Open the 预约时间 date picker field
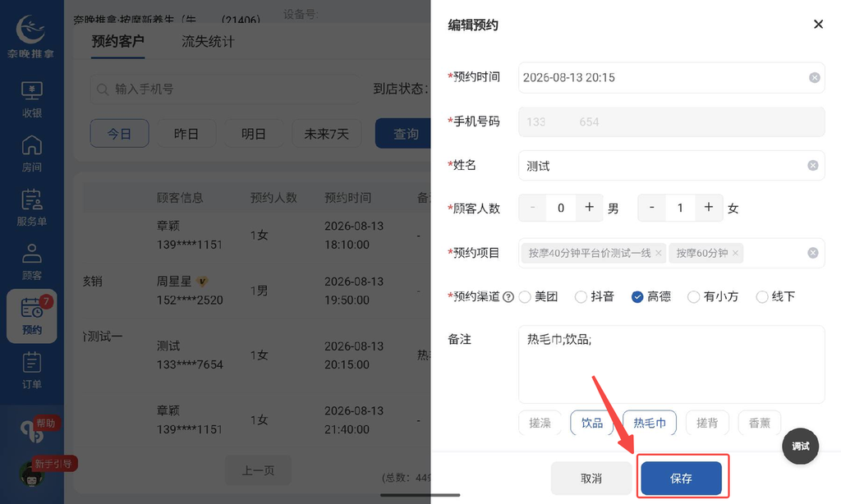Screen dimensions: 841x504 [x=671, y=78]
